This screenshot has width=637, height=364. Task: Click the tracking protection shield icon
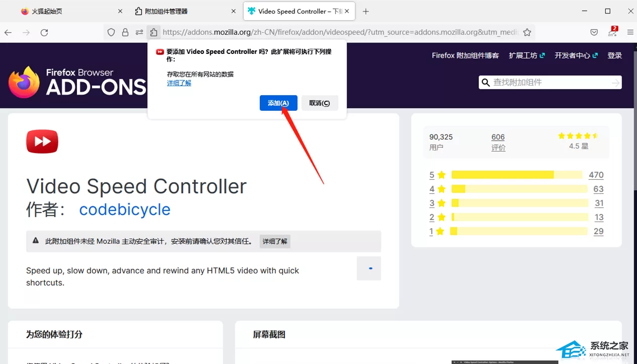[111, 32]
